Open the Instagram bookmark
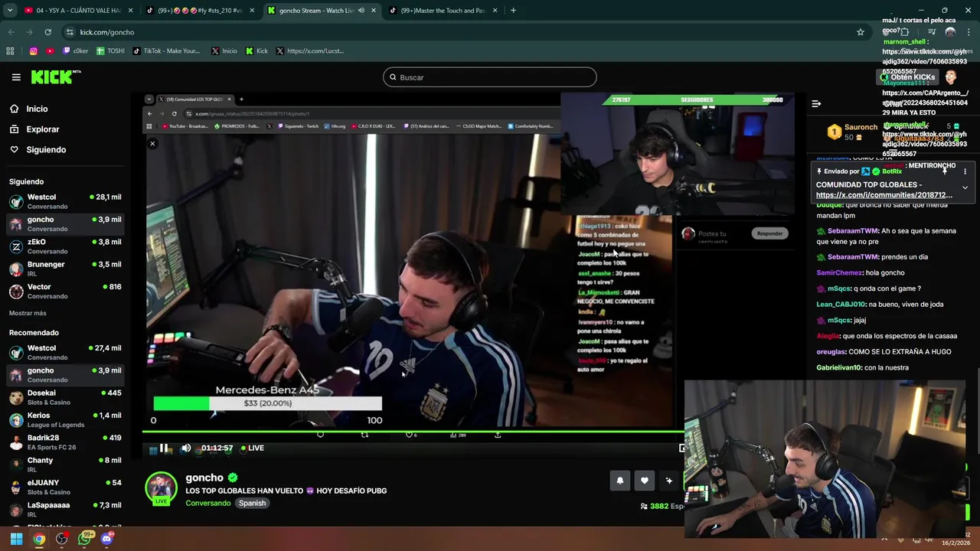This screenshot has width=980, height=551. pos(34,51)
